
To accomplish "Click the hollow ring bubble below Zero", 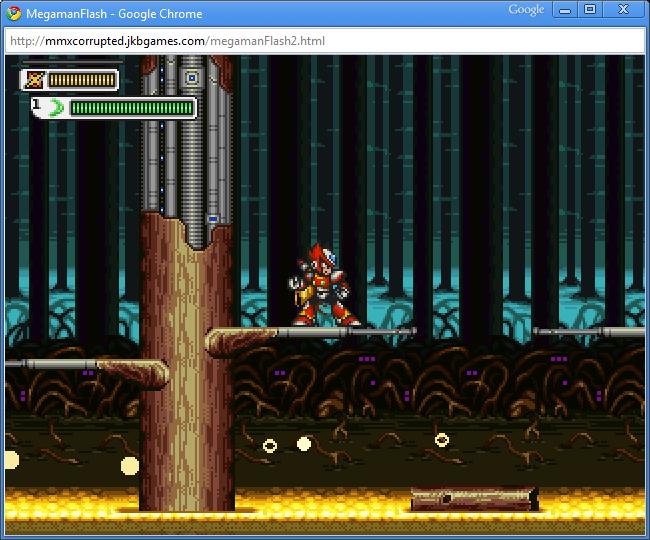I will [x=270, y=446].
